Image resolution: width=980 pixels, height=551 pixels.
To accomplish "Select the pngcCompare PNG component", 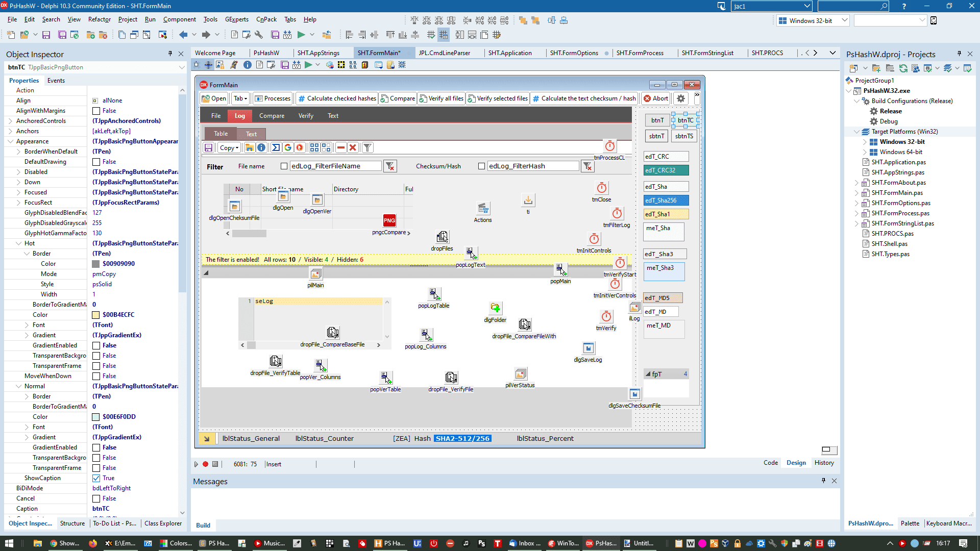I will 389,220.
